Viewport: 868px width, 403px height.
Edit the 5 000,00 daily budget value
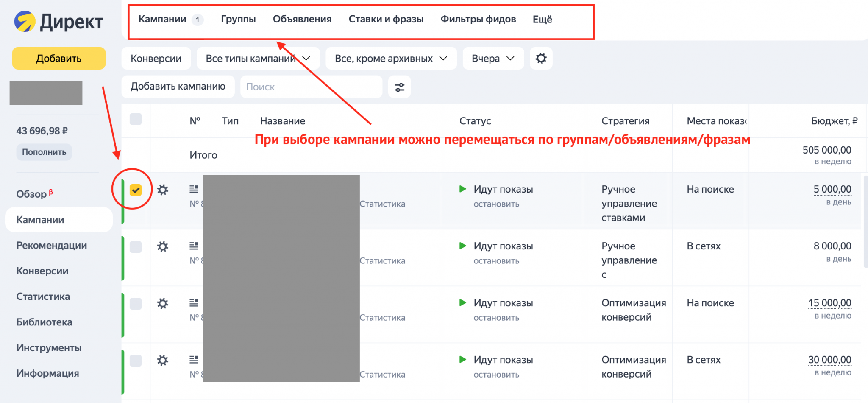832,189
